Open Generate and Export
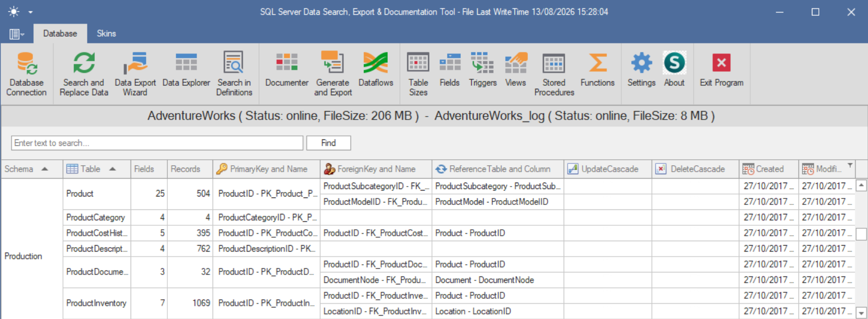The height and width of the screenshot is (319, 868). pyautogui.click(x=333, y=74)
